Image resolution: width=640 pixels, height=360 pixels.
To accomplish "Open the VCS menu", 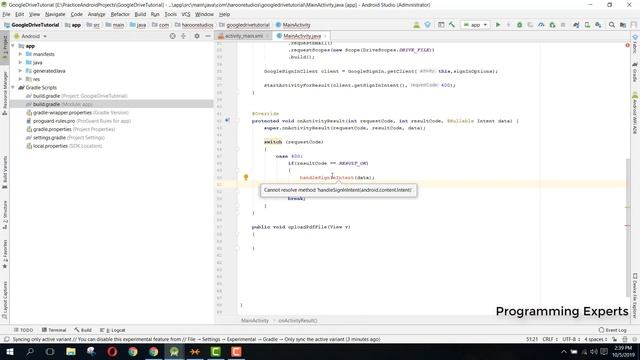I will tap(186, 14).
